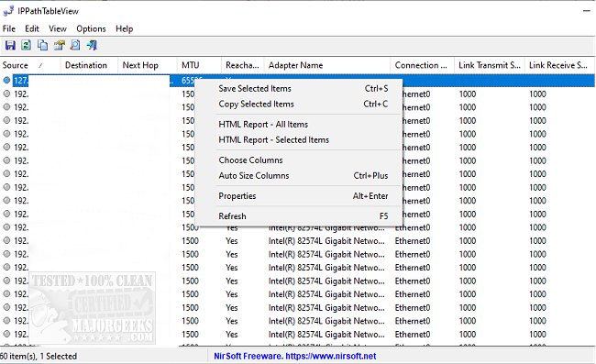The height and width of the screenshot is (364, 596).
Task: Click the Link Receive S... column header
Action: 559,65
